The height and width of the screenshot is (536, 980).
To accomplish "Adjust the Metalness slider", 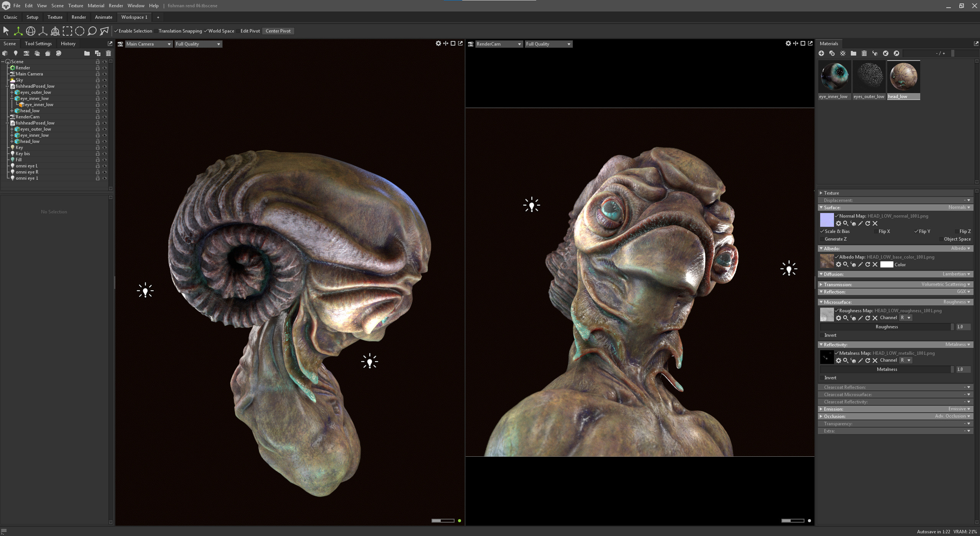I will point(886,369).
